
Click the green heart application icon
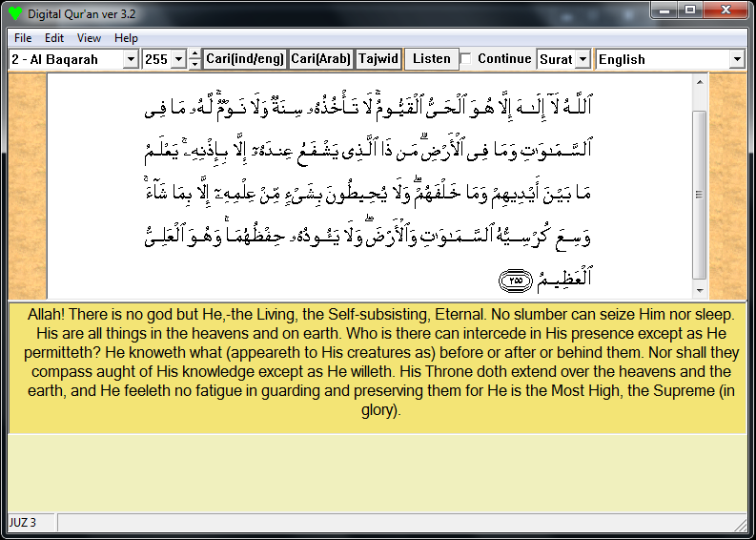[x=15, y=13]
